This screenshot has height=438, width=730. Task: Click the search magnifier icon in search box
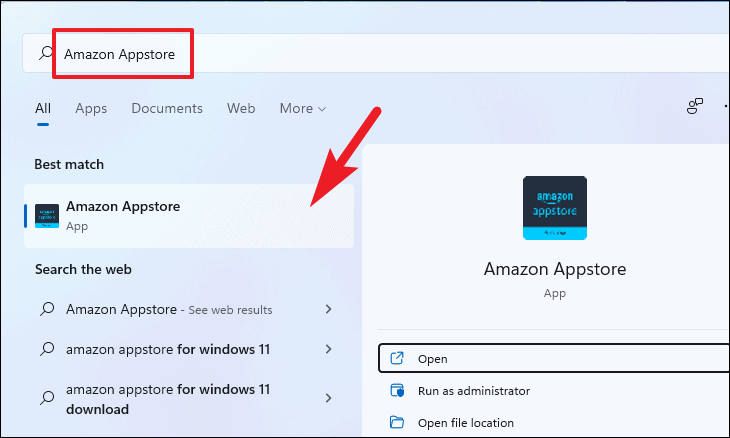(46, 53)
